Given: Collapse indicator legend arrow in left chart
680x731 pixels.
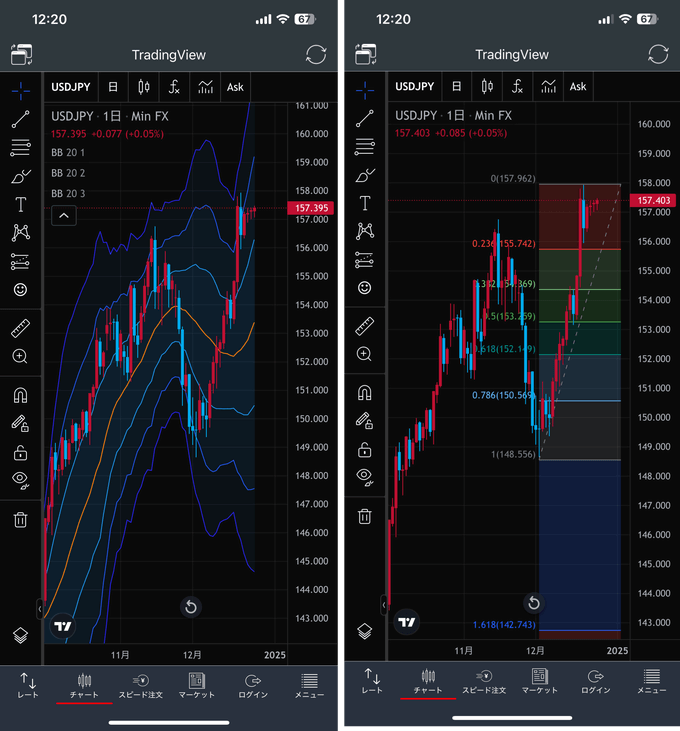Looking at the screenshot, I should pyautogui.click(x=64, y=215).
